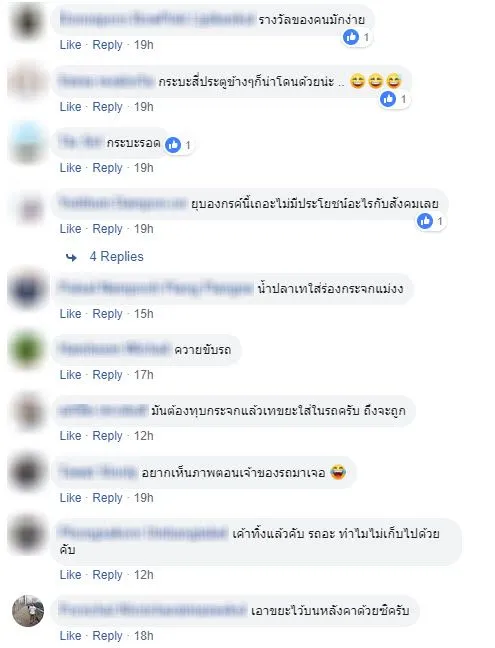Image resolution: width=495 pixels, height=648 pixels.
Task: Reply to the น้ำปลาเทใส่ร่องกระจกแม่งง comment
Action: pos(107,314)
